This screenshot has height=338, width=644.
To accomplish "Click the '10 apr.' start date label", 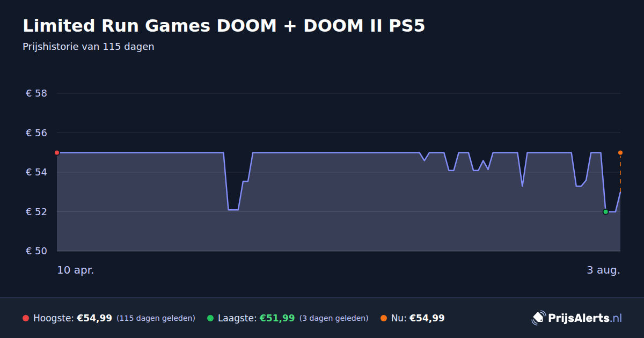I will pos(76,270).
